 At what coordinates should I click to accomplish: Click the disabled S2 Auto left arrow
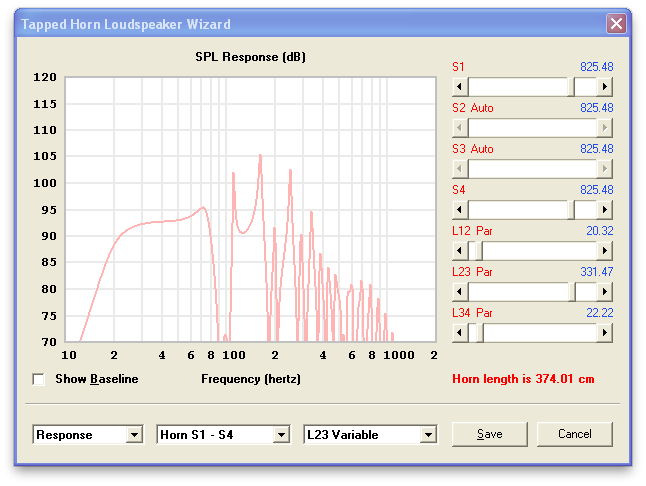tap(460, 128)
